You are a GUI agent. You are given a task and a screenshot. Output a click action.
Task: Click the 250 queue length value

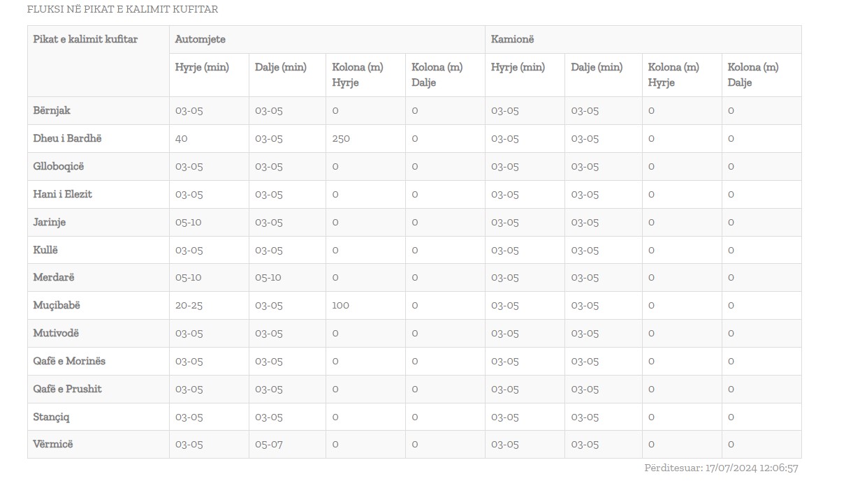[341, 138]
